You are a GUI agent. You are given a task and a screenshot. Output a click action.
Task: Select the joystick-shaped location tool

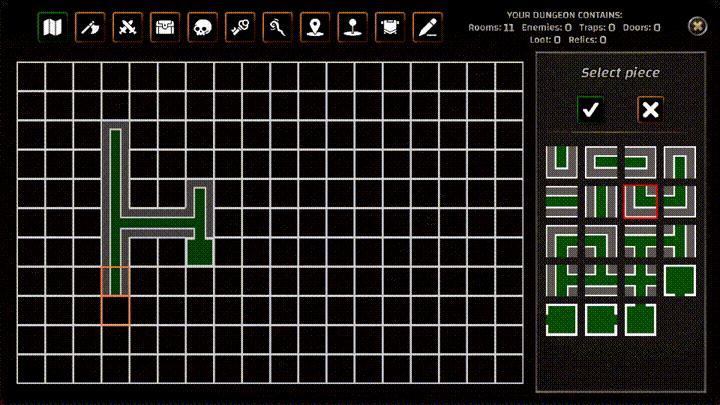(x=353, y=27)
